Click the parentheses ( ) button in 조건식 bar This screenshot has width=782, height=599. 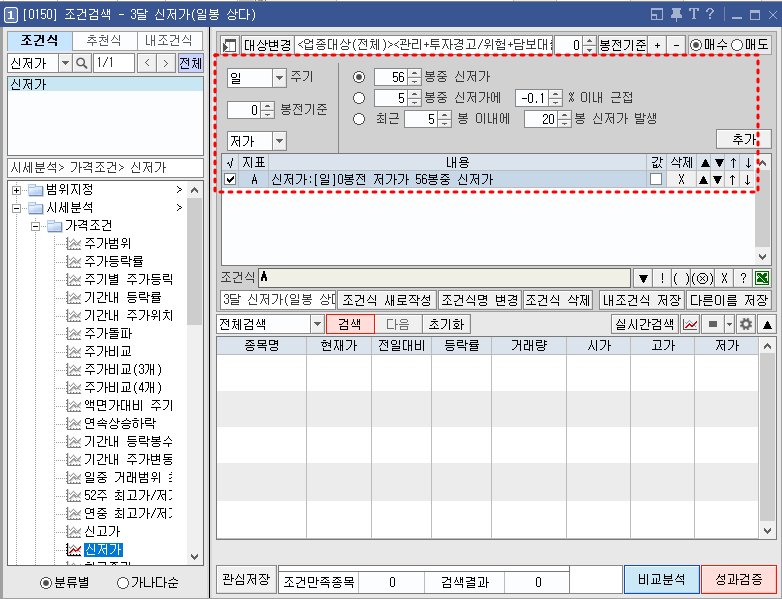[681, 278]
